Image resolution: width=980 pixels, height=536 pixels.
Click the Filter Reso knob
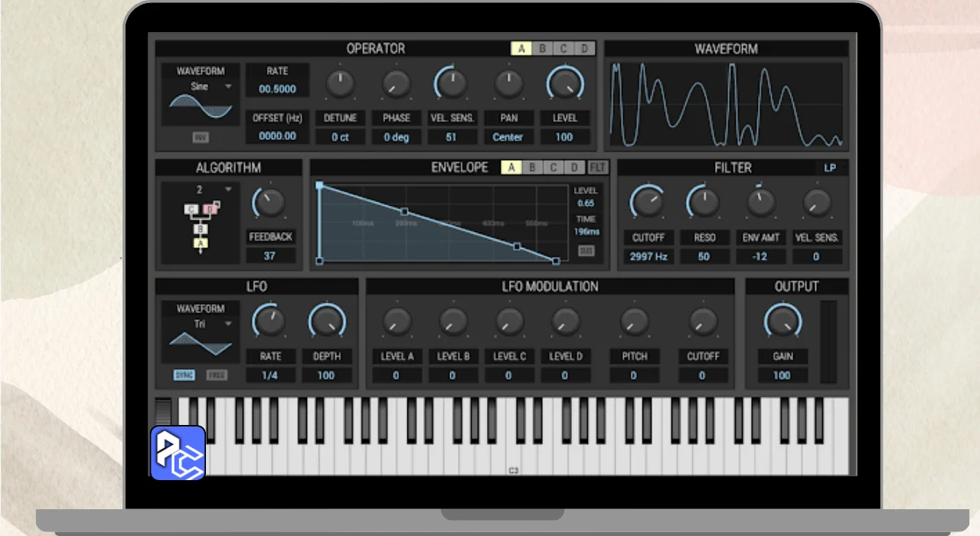click(704, 202)
